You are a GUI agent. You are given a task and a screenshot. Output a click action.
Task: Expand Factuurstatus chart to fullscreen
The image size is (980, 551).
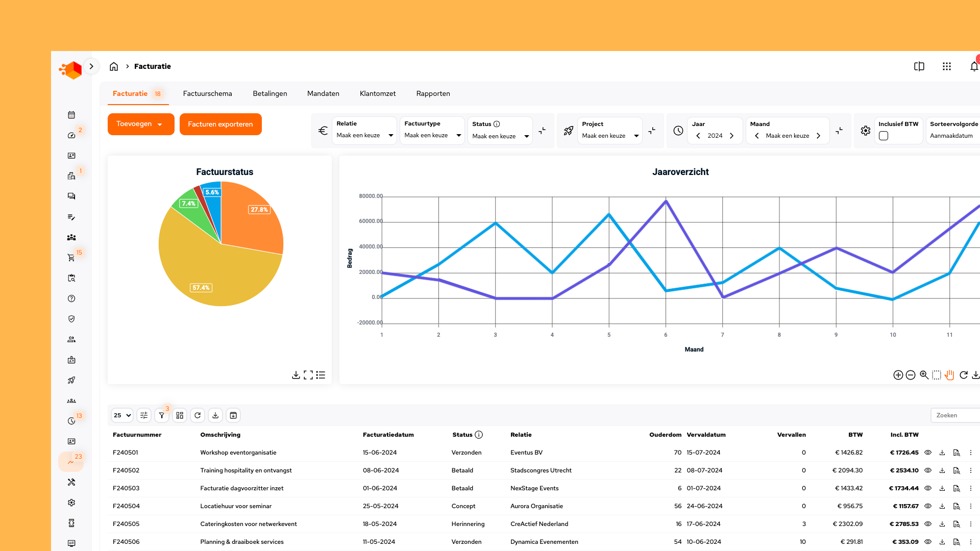tap(308, 375)
